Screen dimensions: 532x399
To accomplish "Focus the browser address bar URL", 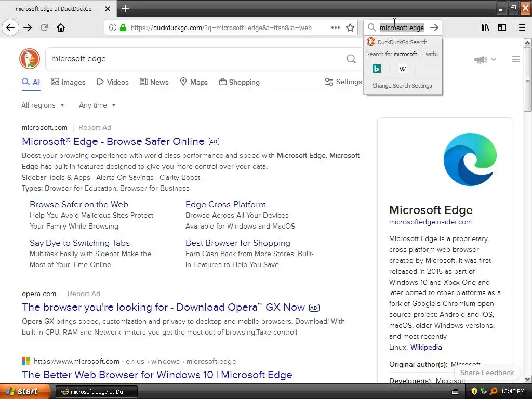I will coord(221,28).
